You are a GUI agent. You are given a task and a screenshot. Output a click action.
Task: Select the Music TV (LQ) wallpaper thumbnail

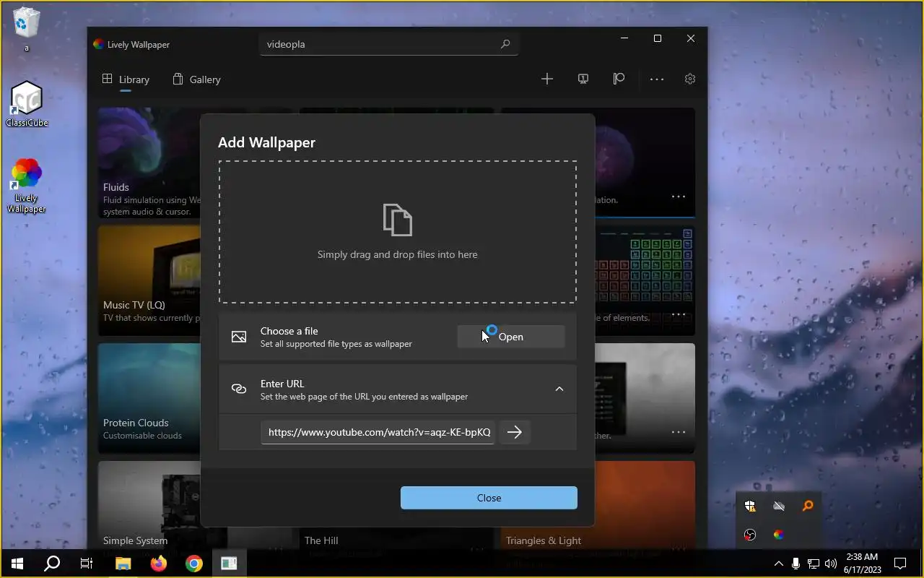(x=149, y=281)
